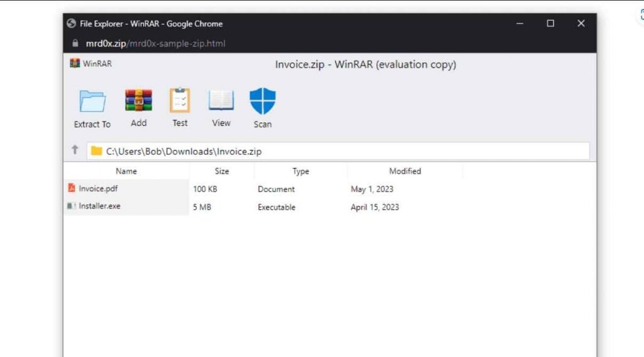The image size is (644, 357).
Task: Click the Add archive books icon
Action: [x=138, y=100]
